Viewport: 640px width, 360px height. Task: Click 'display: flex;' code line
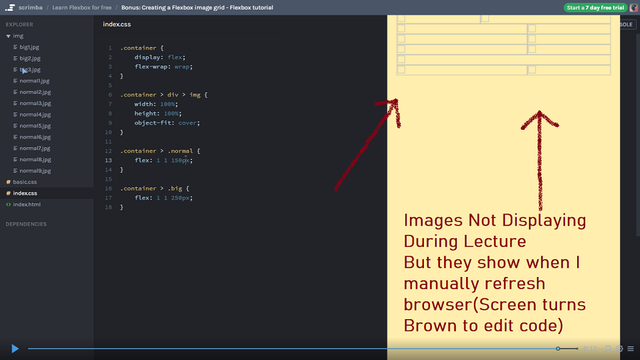pyautogui.click(x=160, y=57)
